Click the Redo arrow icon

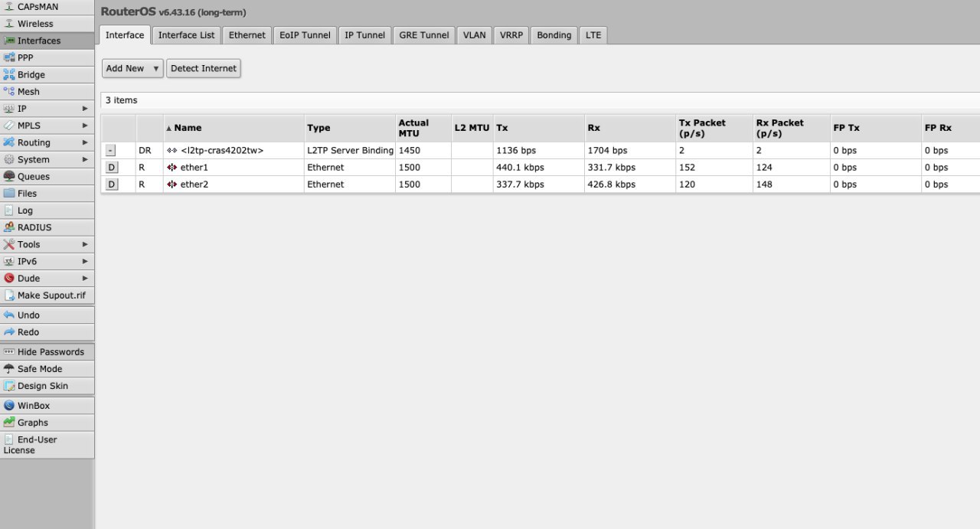pos(9,331)
